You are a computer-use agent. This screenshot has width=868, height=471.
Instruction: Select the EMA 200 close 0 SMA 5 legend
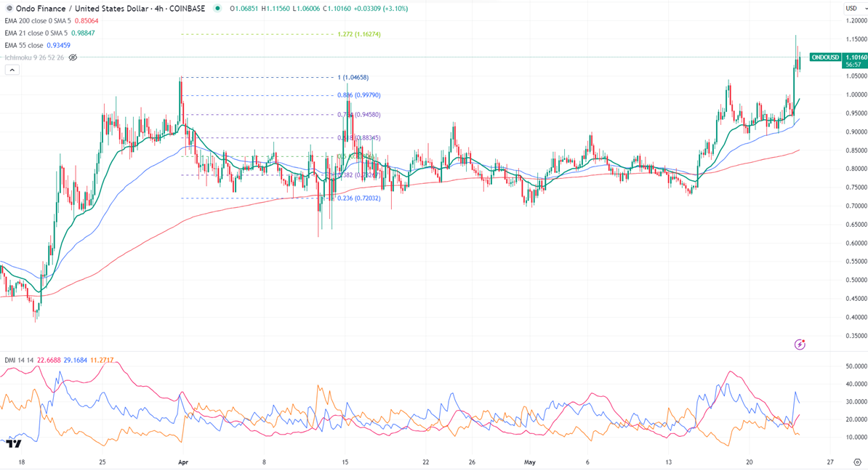pos(38,21)
